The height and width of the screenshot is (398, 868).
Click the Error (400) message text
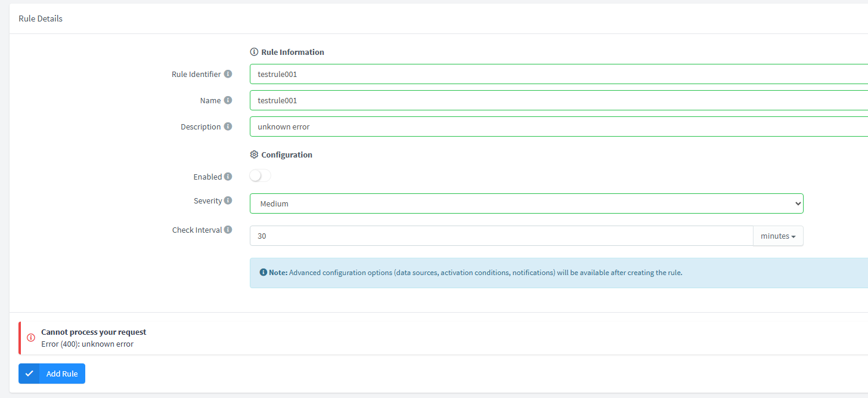coord(87,344)
